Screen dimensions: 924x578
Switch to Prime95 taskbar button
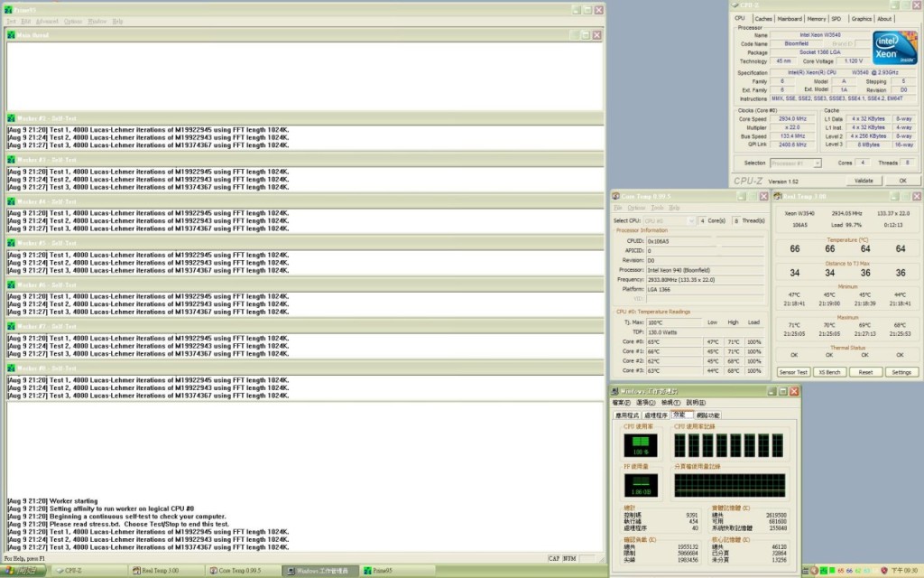(x=398, y=571)
